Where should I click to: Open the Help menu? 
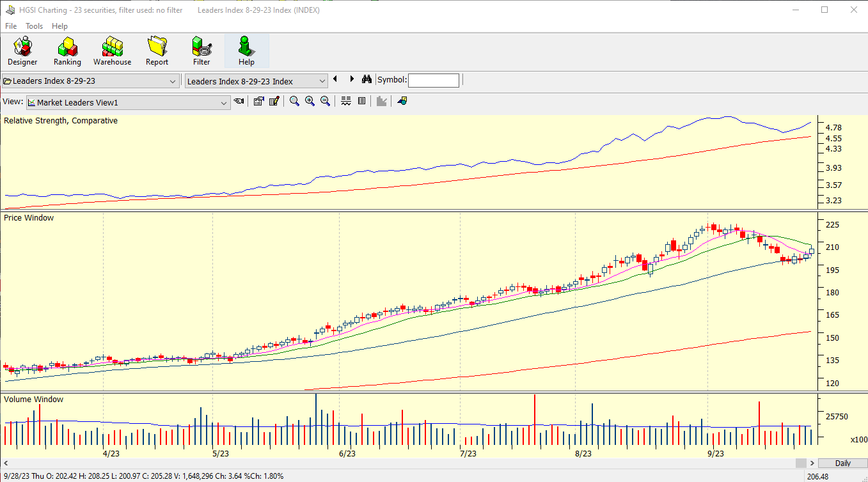tap(59, 26)
